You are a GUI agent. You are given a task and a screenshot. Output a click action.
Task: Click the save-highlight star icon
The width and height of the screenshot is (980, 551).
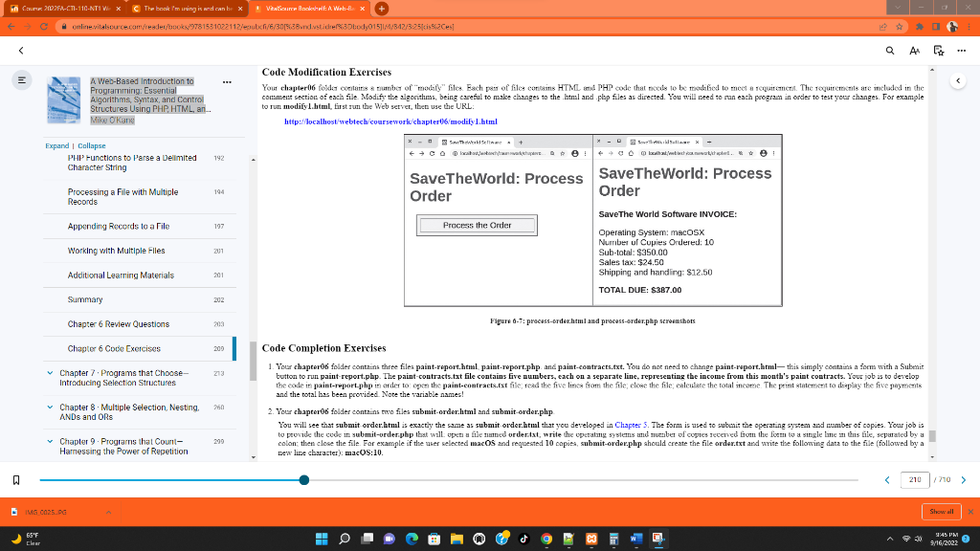[x=938, y=51]
